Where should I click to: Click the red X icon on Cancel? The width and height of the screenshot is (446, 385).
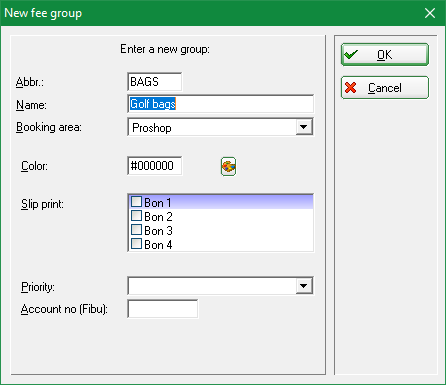tap(351, 88)
